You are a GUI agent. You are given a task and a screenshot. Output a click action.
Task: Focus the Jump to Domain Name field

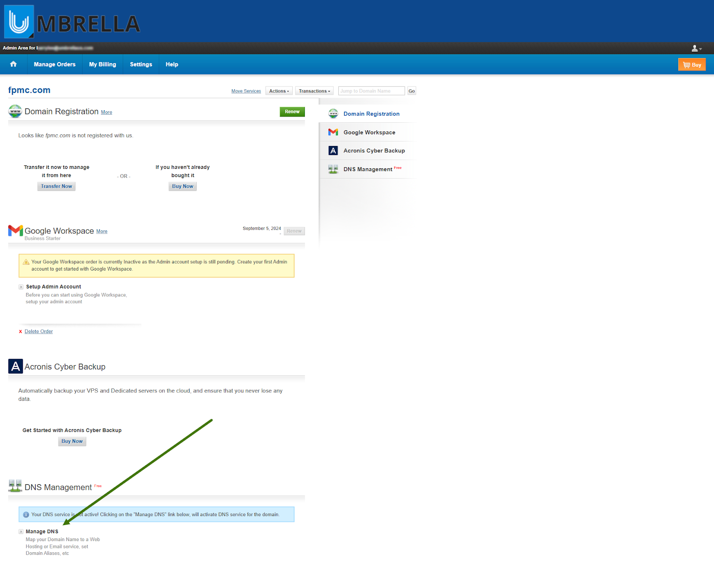(371, 91)
